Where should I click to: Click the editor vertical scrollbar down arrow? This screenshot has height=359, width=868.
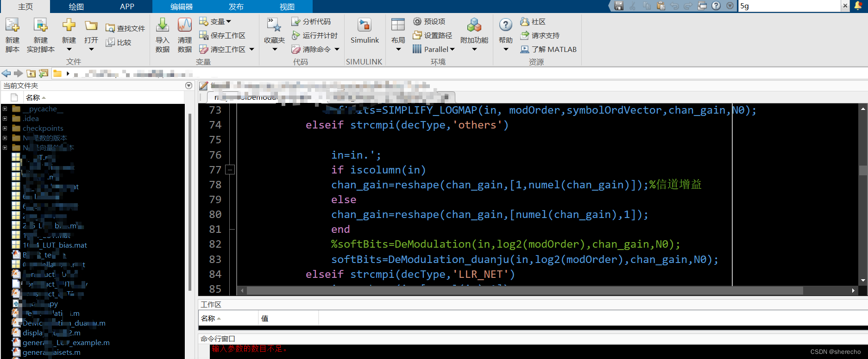tap(863, 281)
